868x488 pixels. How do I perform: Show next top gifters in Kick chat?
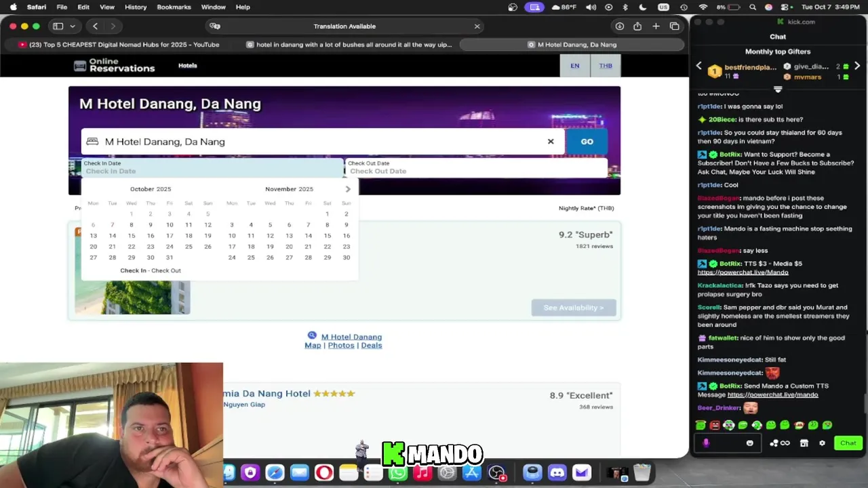[857, 66]
